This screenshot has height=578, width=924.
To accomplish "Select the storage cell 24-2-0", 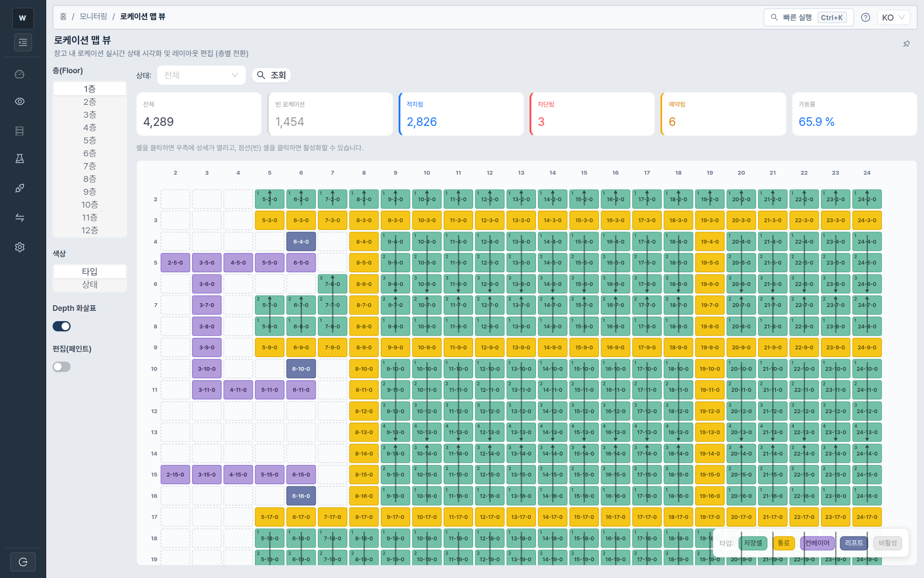I will coord(867,199).
